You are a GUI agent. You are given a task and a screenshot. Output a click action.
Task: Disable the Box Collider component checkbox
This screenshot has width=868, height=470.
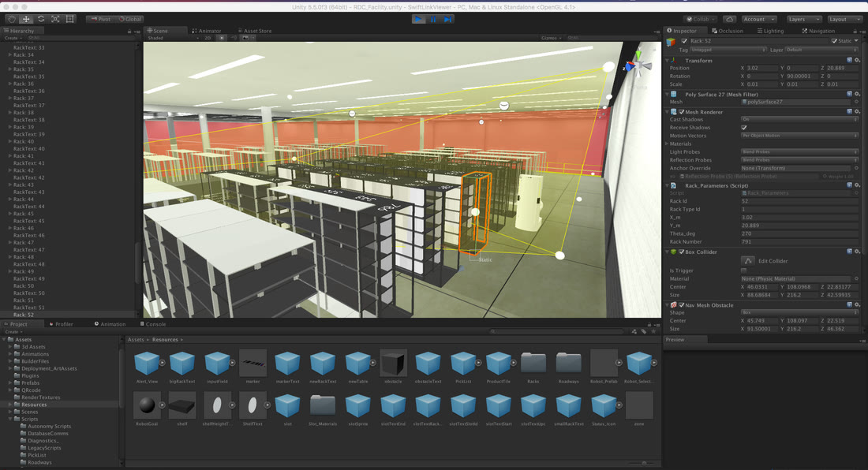click(x=682, y=252)
